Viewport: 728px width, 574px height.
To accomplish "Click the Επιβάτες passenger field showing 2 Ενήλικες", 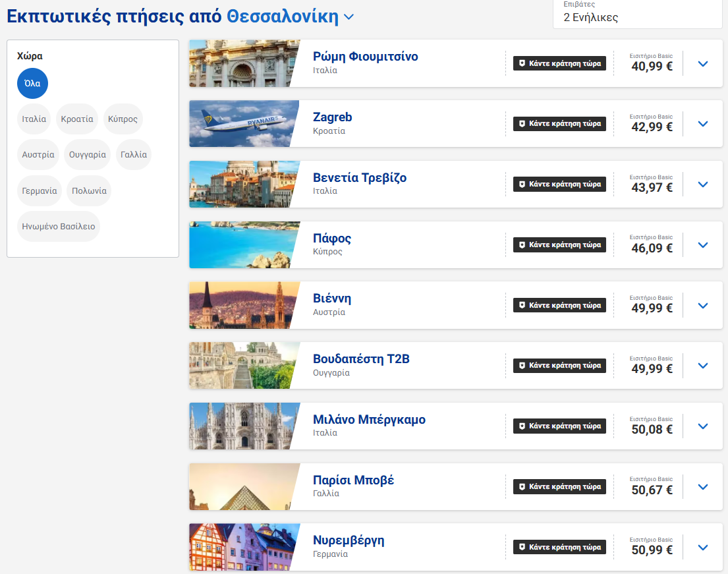I will pyautogui.click(x=636, y=13).
